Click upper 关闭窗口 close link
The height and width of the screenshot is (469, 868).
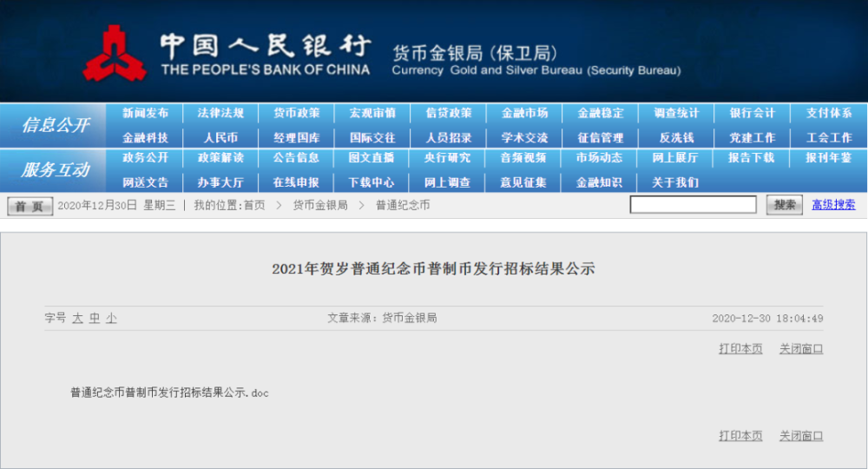(801, 349)
